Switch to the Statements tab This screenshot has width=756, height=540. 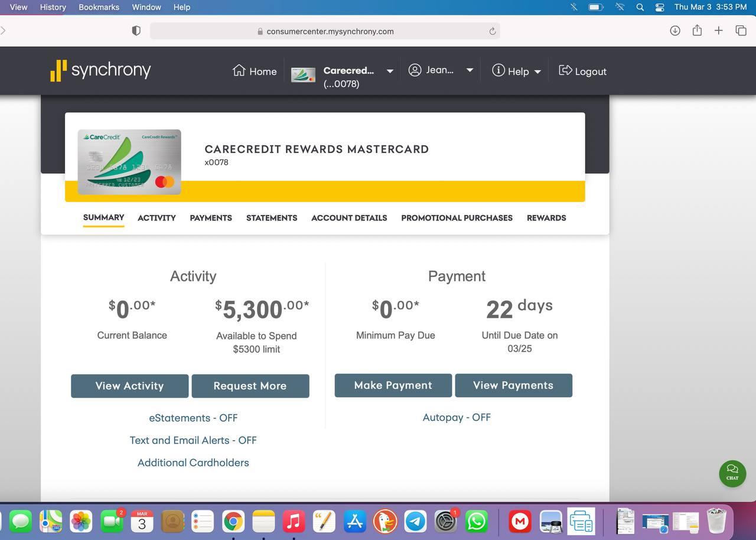tap(272, 218)
